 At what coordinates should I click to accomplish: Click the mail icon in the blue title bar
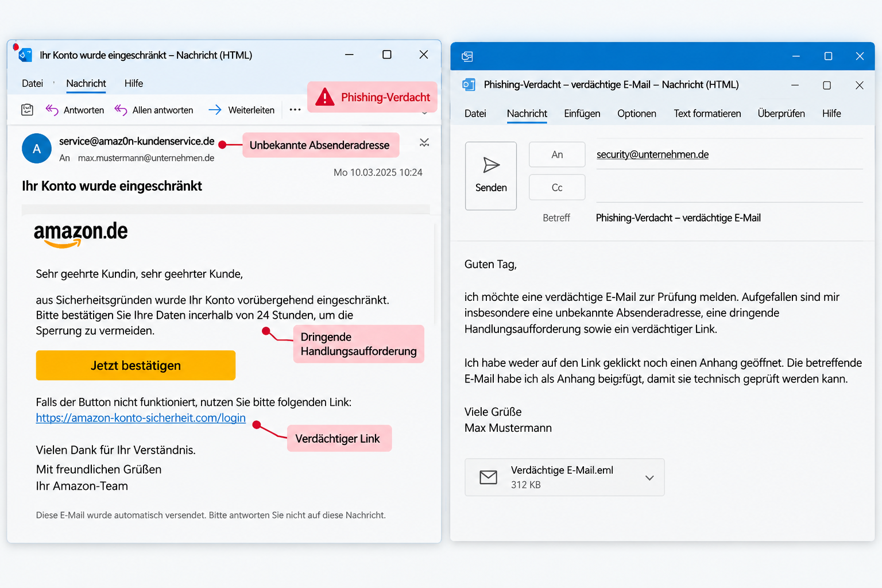(x=467, y=56)
